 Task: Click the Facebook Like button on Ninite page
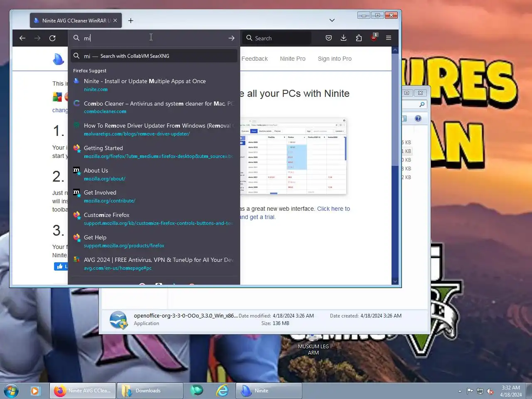click(x=61, y=266)
